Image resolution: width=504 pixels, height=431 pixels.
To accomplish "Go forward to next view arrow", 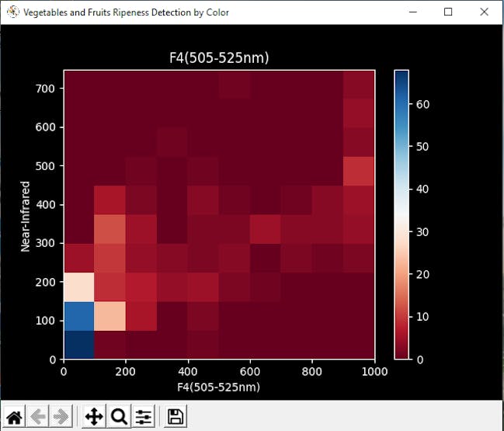I will pos(61,417).
